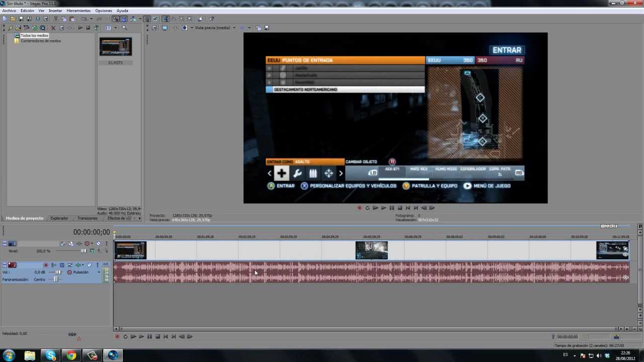
Task: Switch to the Explorador tab
Action: click(x=59, y=218)
